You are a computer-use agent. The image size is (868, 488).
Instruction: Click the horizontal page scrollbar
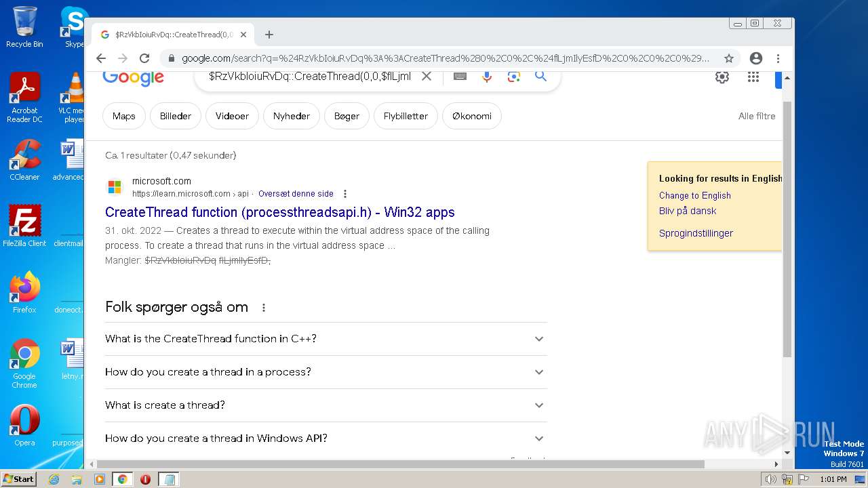(x=400, y=464)
